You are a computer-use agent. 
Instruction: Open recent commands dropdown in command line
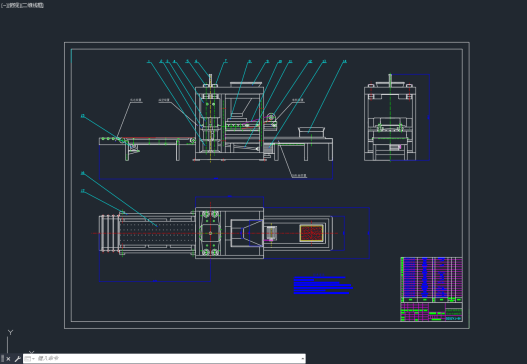pyautogui.click(x=30, y=359)
